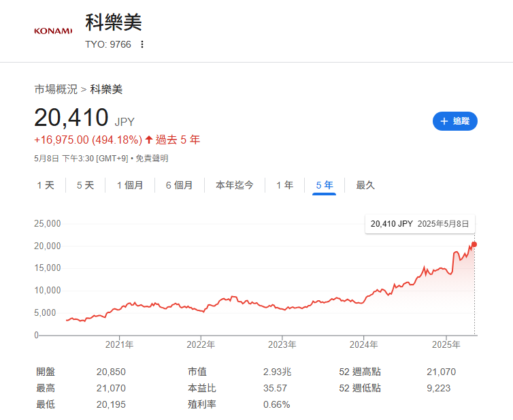Click the red data point on the chart

(x=474, y=244)
